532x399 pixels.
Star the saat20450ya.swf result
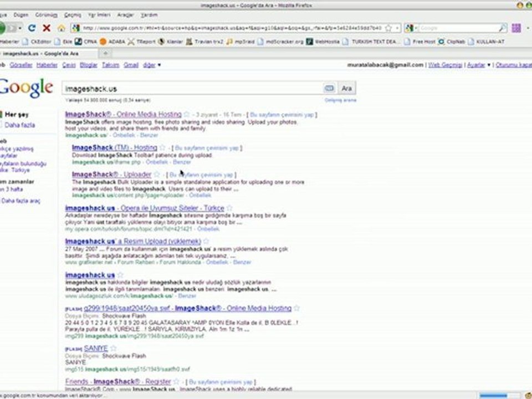click(x=296, y=308)
